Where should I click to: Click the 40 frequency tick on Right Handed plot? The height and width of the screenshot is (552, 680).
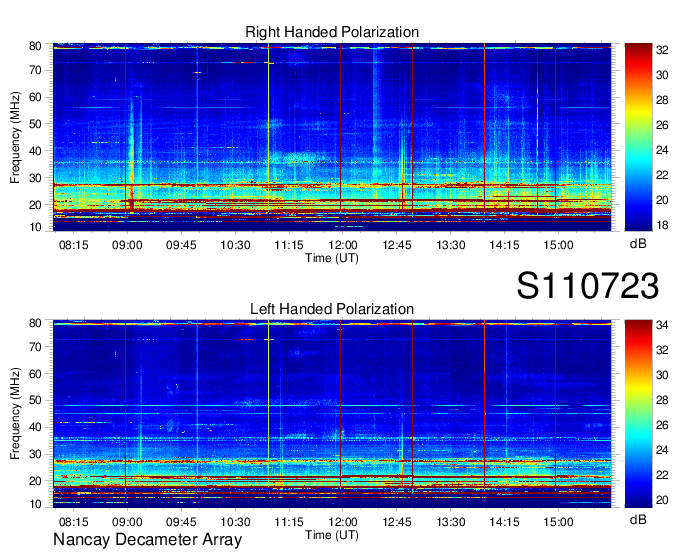click(x=35, y=151)
